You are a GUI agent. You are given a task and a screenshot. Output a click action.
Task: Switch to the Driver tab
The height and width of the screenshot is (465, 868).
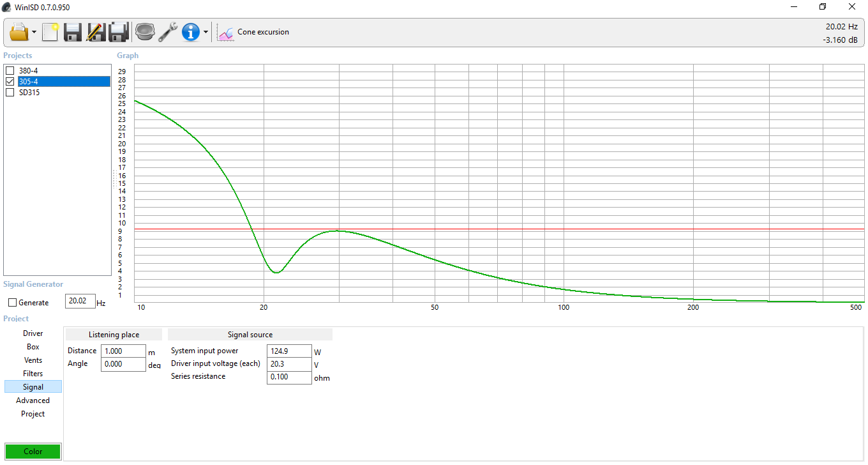[x=33, y=333]
